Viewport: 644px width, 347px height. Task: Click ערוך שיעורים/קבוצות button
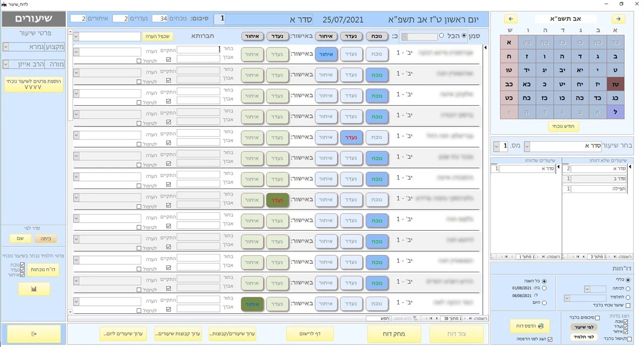click(x=232, y=334)
